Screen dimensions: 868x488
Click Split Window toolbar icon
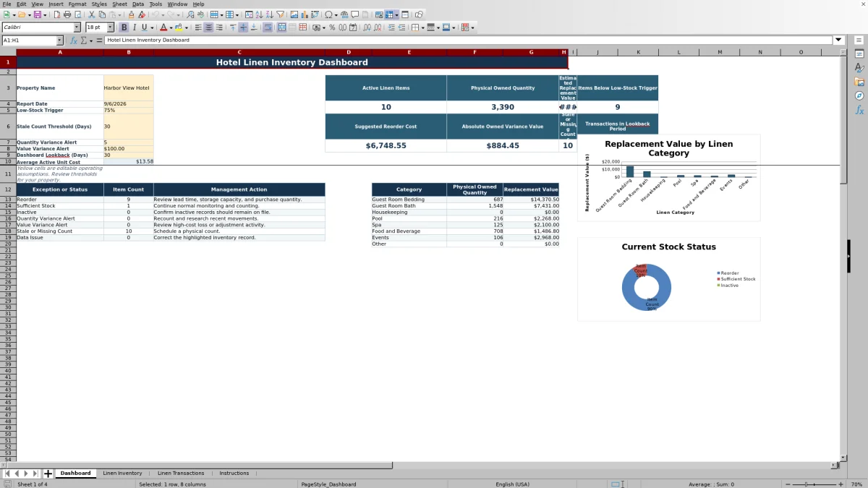405,14
